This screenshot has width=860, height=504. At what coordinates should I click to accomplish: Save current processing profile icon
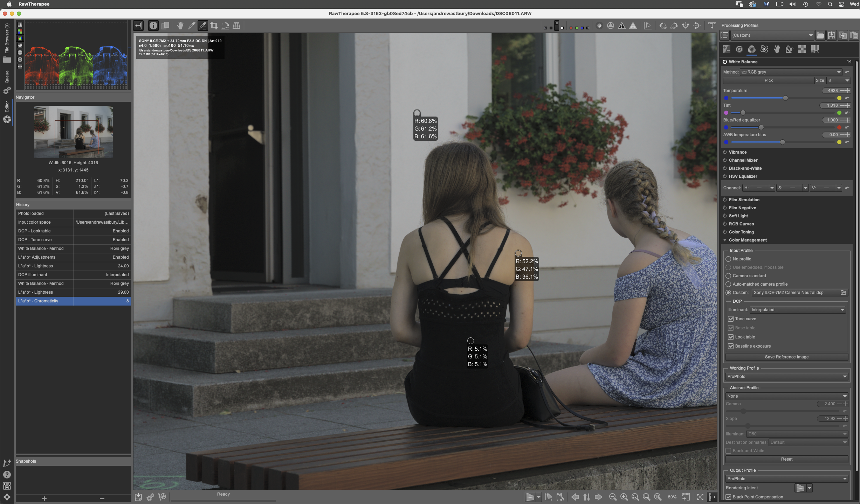[x=832, y=35]
